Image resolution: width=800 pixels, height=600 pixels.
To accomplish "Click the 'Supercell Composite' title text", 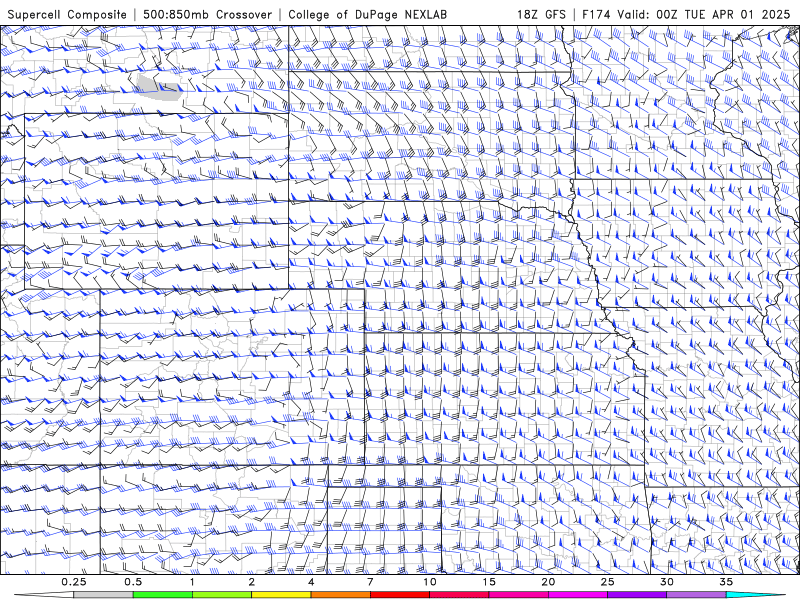I will 67,14.
